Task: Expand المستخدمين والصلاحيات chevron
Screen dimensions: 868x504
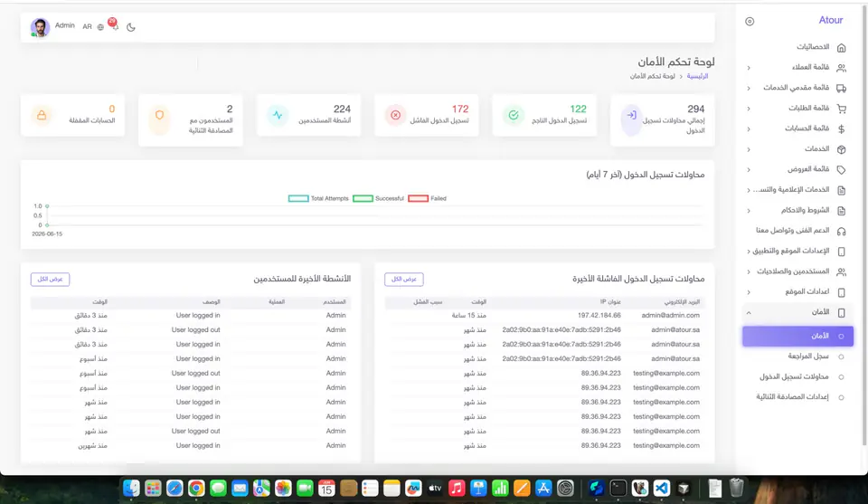Action: click(x=749, y=272)
